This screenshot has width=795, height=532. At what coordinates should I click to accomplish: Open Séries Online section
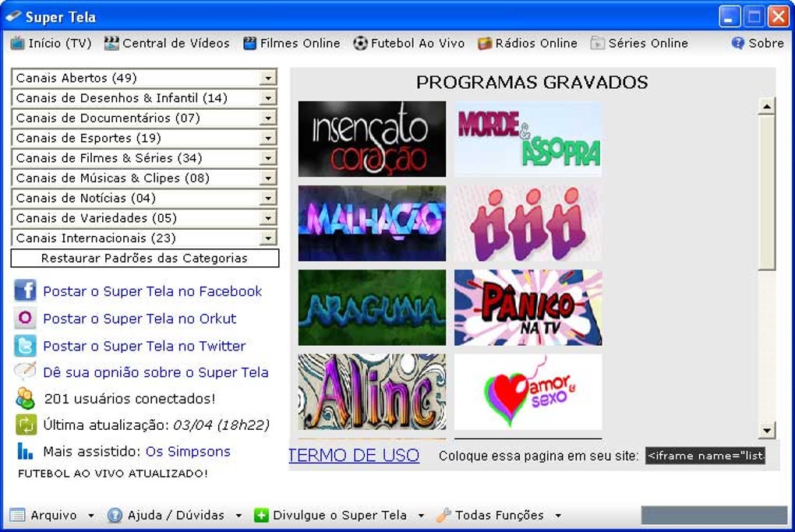point(639,44)
